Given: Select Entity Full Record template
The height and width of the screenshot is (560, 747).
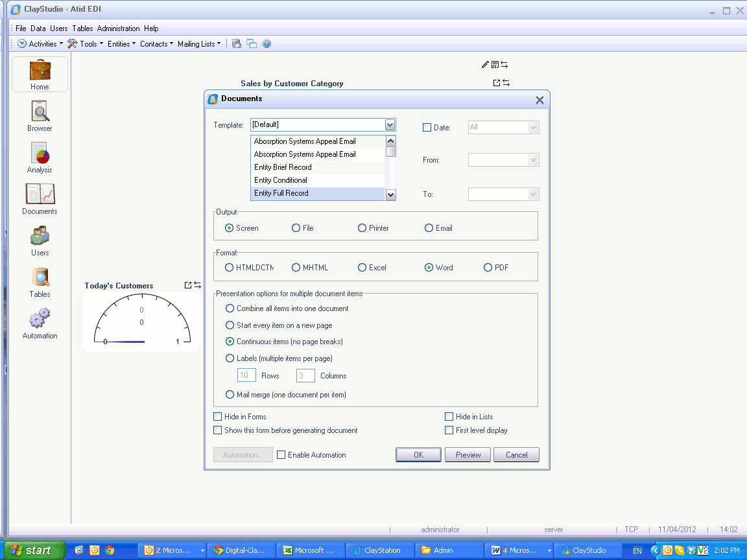Looking at the screenshot, I should (x=318, y=193).
